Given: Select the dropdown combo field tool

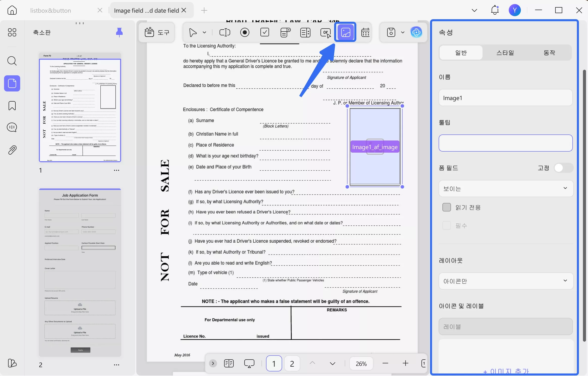Looking at the screenshot, I should (285, 32).
